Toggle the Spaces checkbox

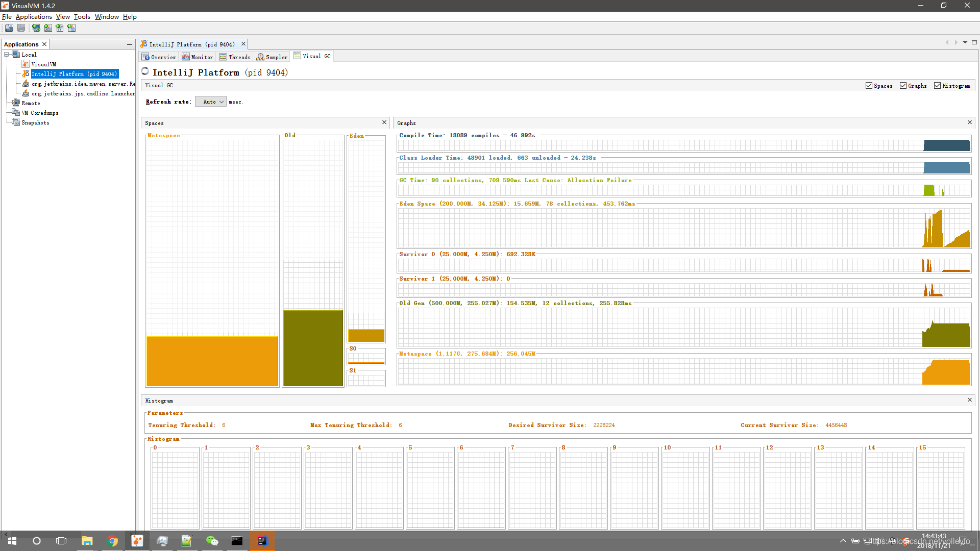869,86
